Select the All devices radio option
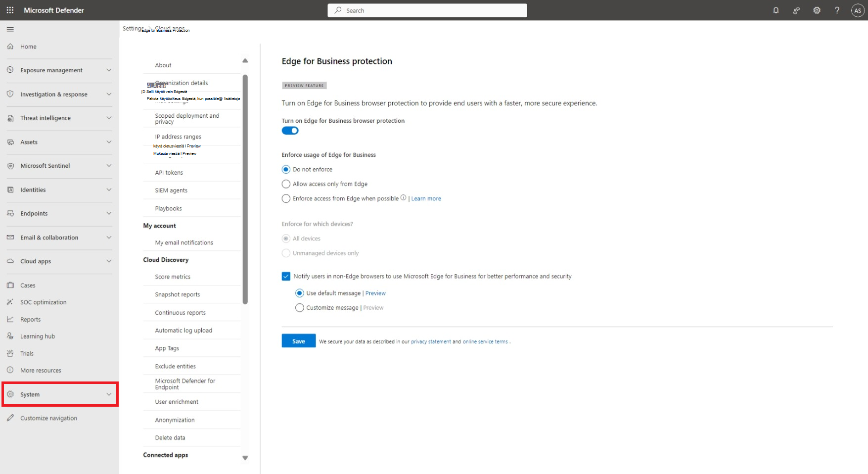The width and height of the screenshot is (868, 474). point(286,238)
